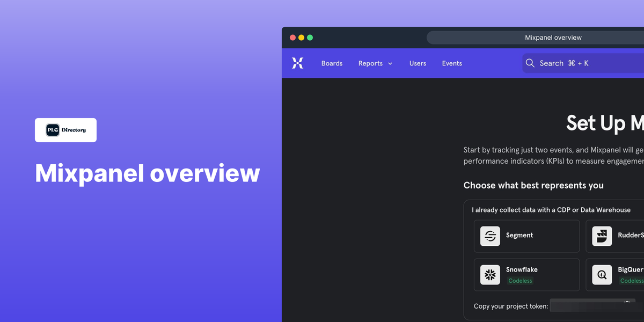Open the Users section
This screenshot has width=644, height=322.
pyautogui.click(x=418, y=63)
